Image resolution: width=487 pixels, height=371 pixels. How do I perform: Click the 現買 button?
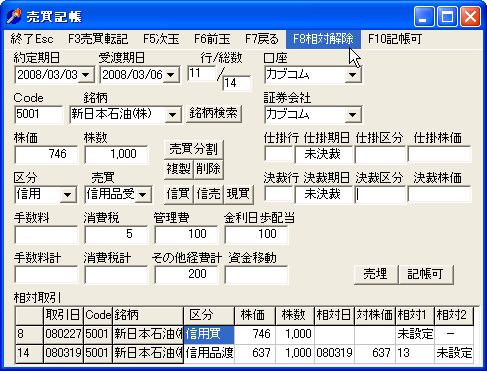(238, 194)
